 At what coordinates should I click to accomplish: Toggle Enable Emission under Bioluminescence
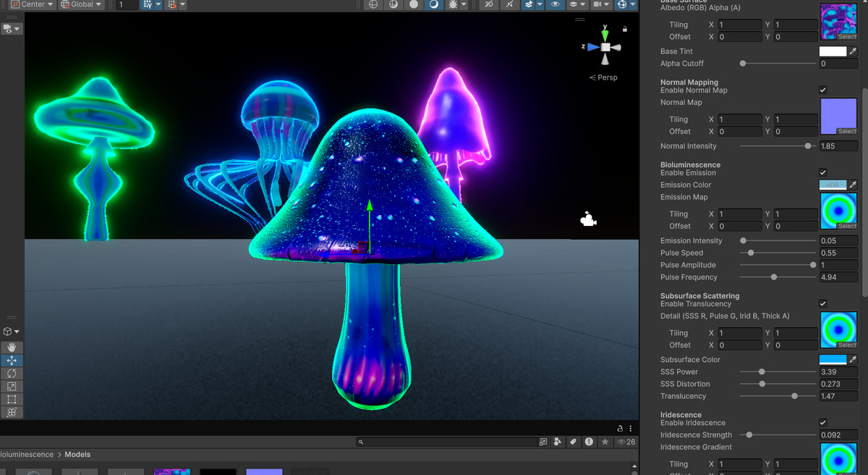(822, 172)
